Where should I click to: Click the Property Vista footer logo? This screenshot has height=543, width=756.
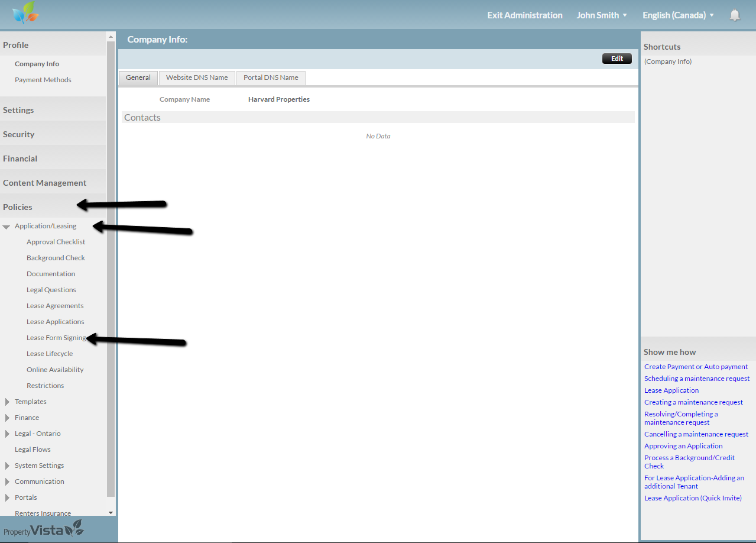click(x=44, y=529)
